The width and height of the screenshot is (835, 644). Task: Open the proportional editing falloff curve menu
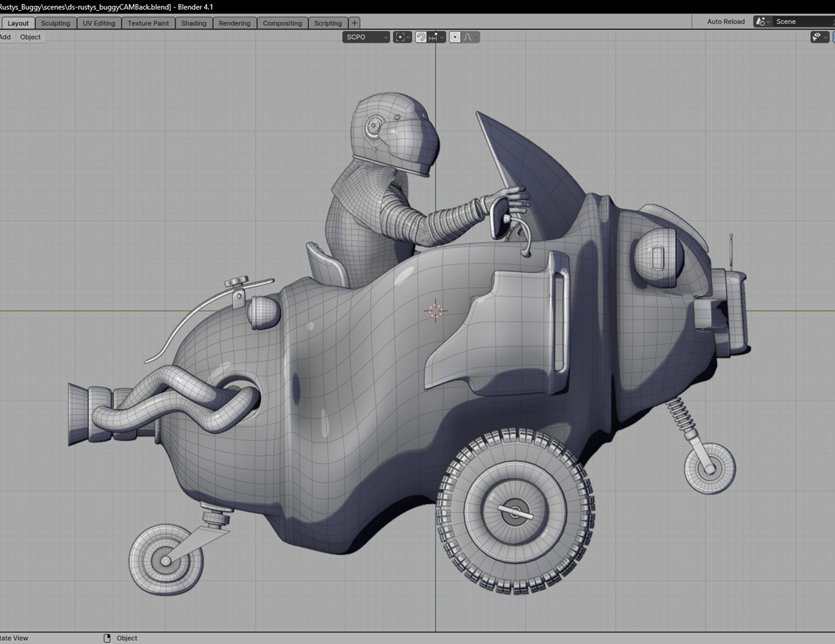(470, 37)
